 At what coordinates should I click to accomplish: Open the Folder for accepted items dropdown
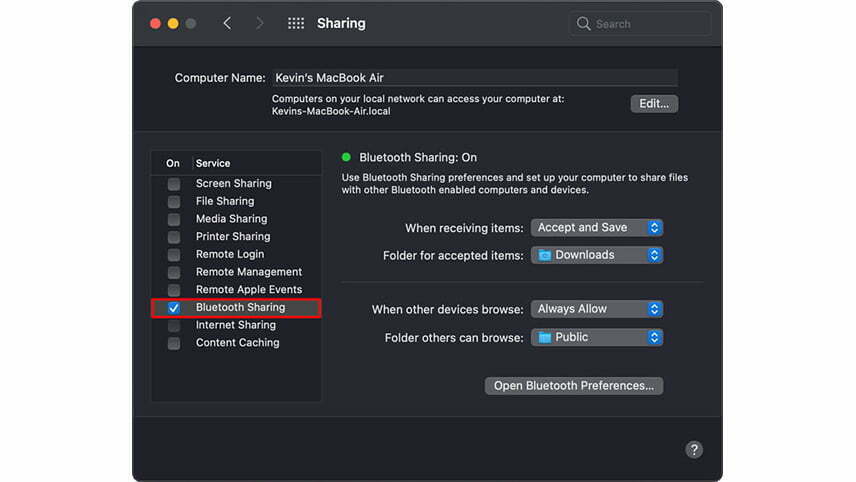pyautogui.click(x=597, y=255)
